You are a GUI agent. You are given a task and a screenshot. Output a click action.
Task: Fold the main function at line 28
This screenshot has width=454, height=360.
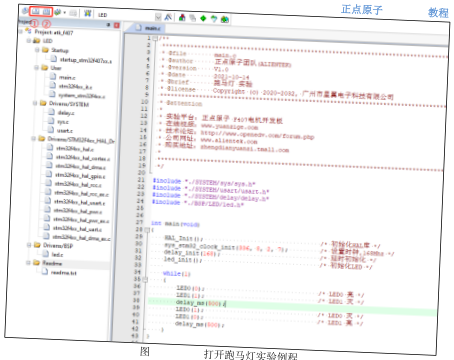147,230
